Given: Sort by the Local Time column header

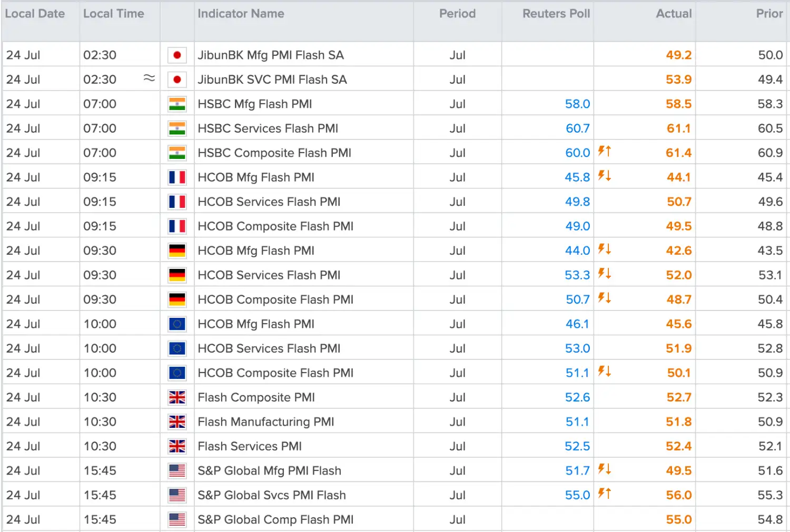Looking at the screenshot, I should 114,14.
